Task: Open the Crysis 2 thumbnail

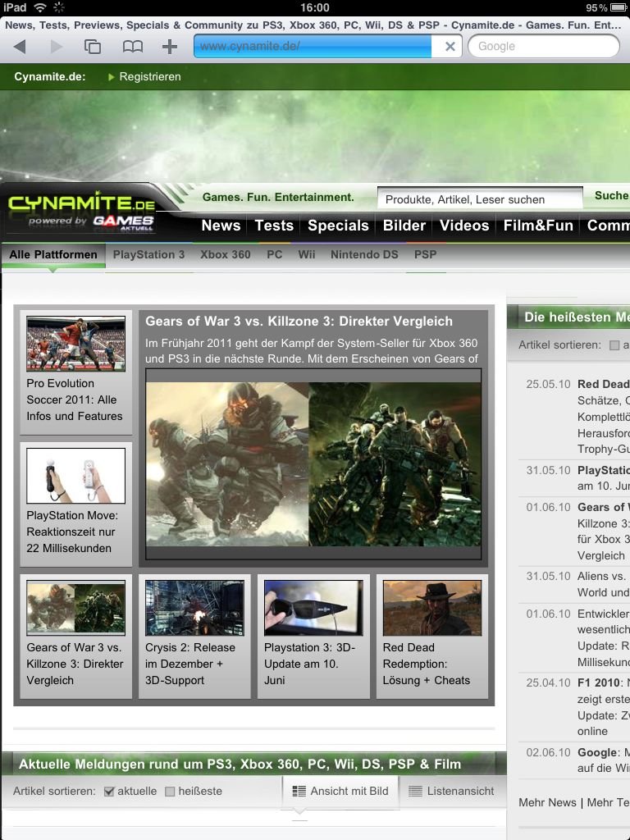Action: [194, 608]
